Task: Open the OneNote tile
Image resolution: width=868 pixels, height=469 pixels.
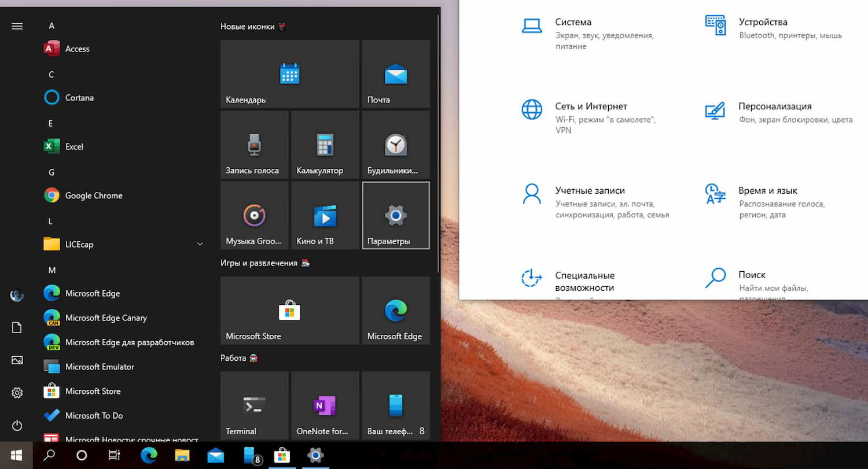Action: pos(325,405)
